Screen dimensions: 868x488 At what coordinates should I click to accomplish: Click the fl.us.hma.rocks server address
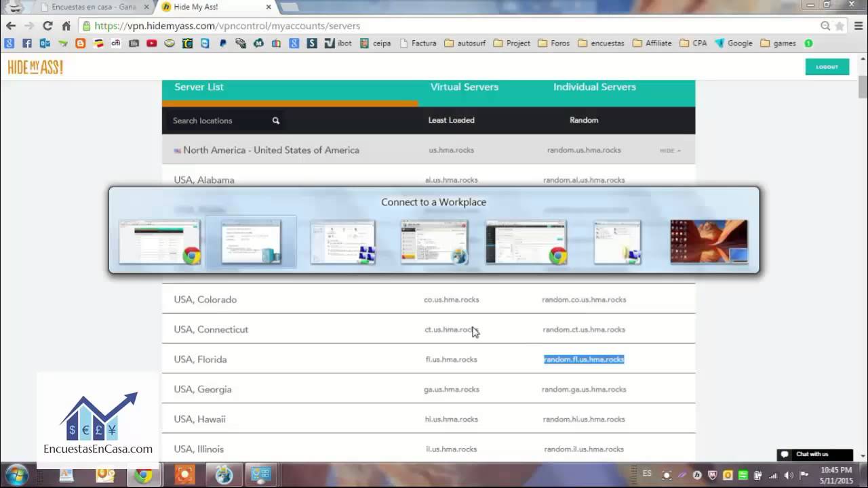coord(452,359)
